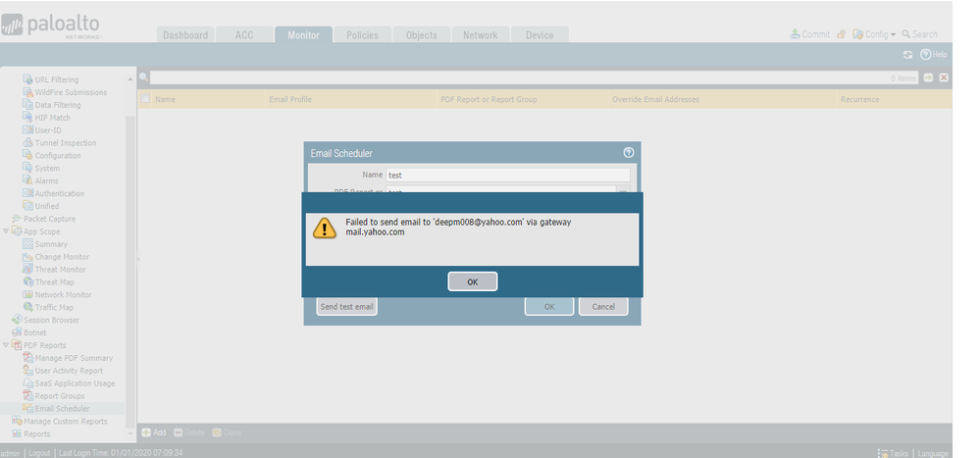Click Override Email Addresses column header
The height and width of the screenshot is (458, 980).
click(x=655, y=99)
